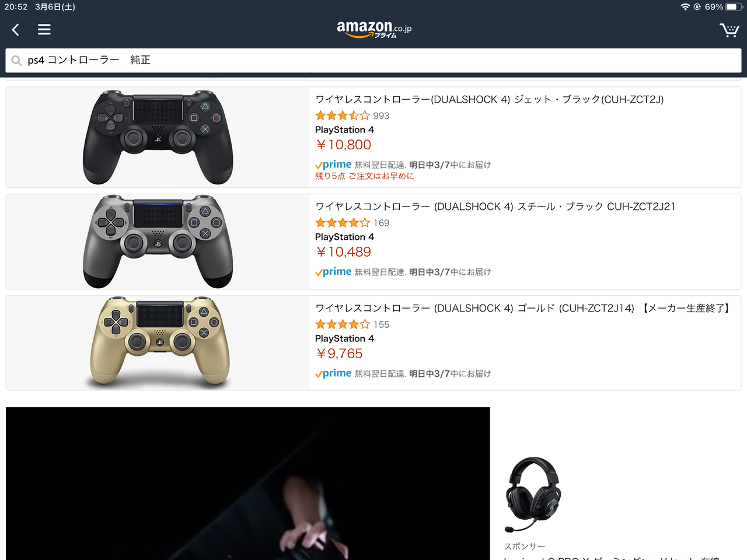Tap the back arrow icon
The image size is (747, 560).
(x=16, y=30)
